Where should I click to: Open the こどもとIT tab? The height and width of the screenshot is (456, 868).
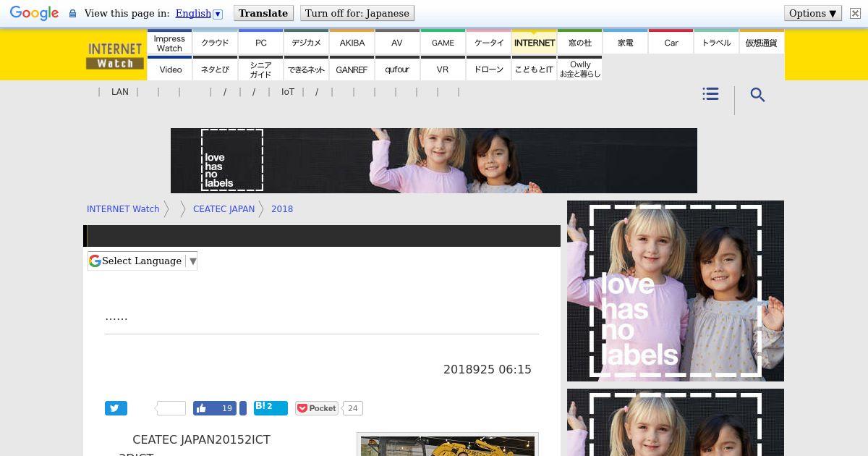pos(534,69)
